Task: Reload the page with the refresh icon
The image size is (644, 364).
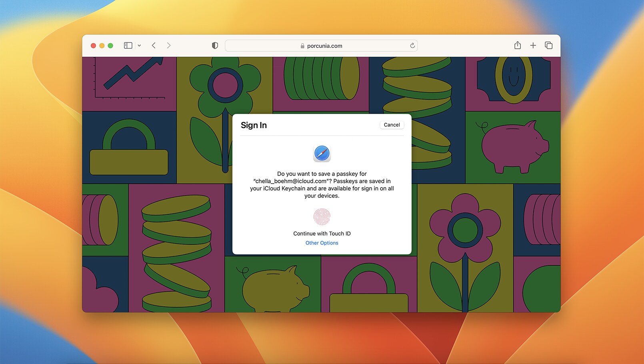Action: click(x=412, y=46)
